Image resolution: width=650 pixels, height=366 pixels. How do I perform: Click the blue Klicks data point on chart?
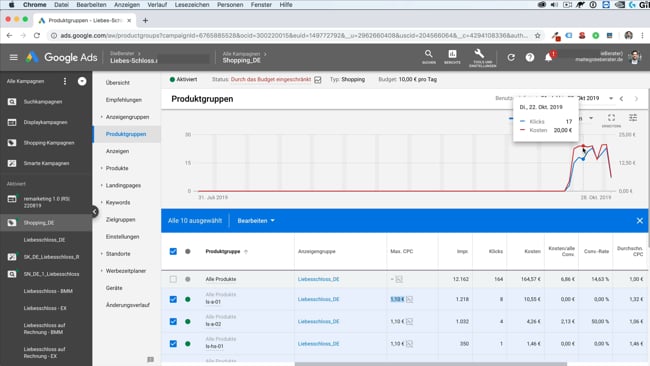[x=583, y=159]
